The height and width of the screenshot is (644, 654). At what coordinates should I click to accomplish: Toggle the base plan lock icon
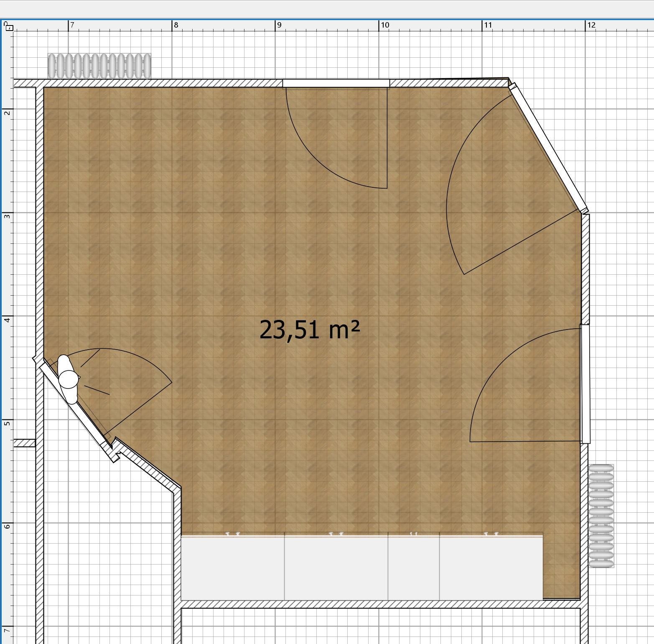9,28
